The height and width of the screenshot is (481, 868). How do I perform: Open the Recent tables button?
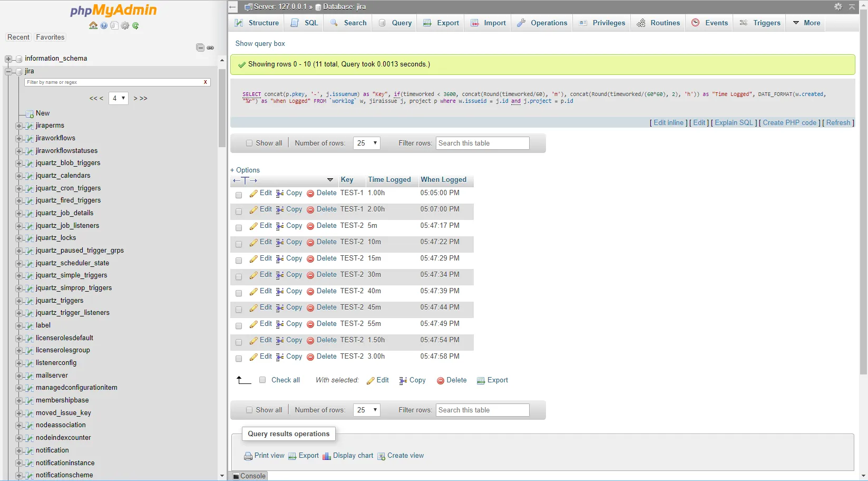[x=18, y=37]
